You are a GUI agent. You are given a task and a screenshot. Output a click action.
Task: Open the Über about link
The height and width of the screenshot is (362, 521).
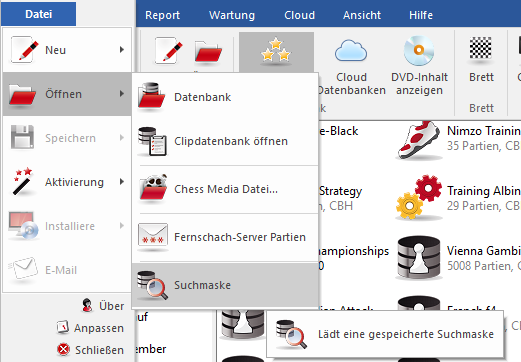point(111,306)
